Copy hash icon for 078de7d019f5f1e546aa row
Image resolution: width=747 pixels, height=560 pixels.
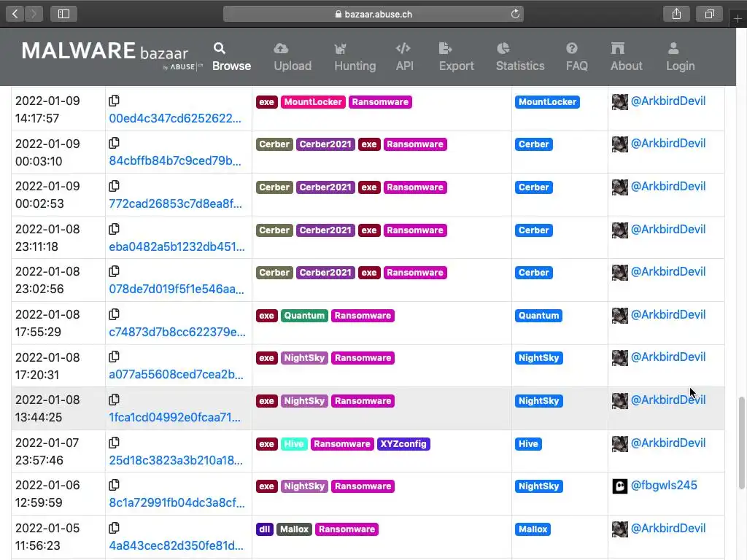pyautogui.click(x=114, y=271)
